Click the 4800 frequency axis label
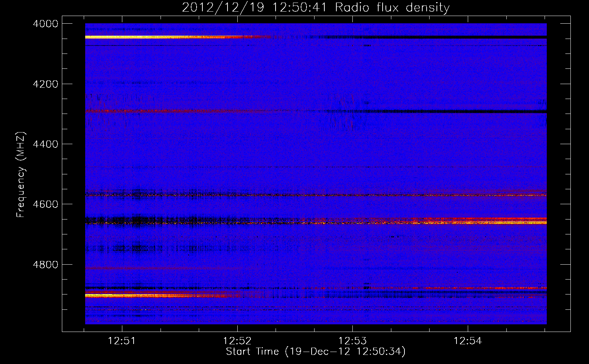589x364 pixels. [x=46, y=264]
